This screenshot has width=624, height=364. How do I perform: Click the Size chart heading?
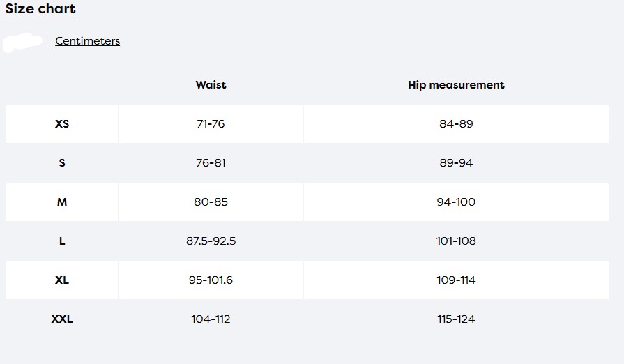(40, 9)
